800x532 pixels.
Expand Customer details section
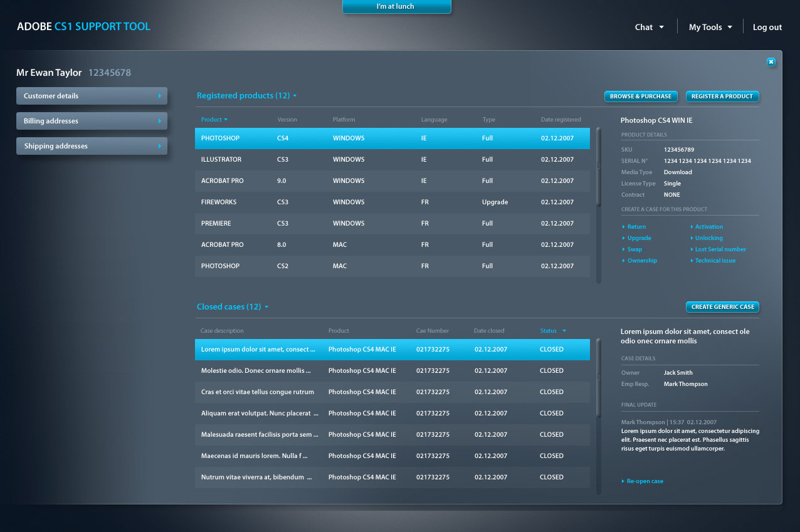(x=92, y=96)
